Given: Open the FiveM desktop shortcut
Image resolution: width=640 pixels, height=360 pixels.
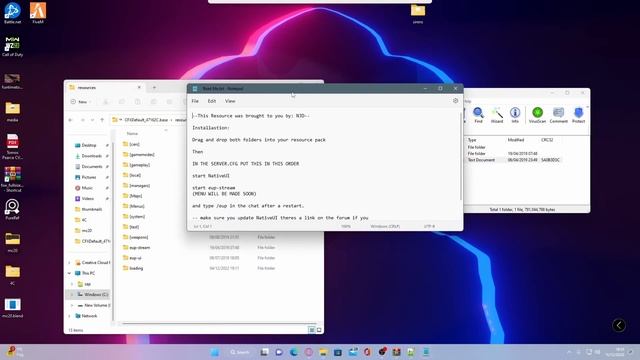Looking at the screenshot, I should coord(38,13).
